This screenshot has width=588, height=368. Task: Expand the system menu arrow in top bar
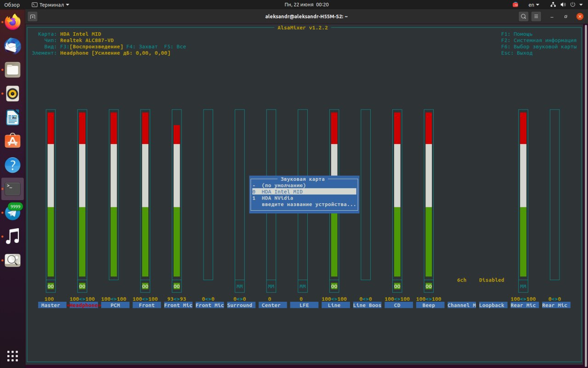[x=581, y=5]
